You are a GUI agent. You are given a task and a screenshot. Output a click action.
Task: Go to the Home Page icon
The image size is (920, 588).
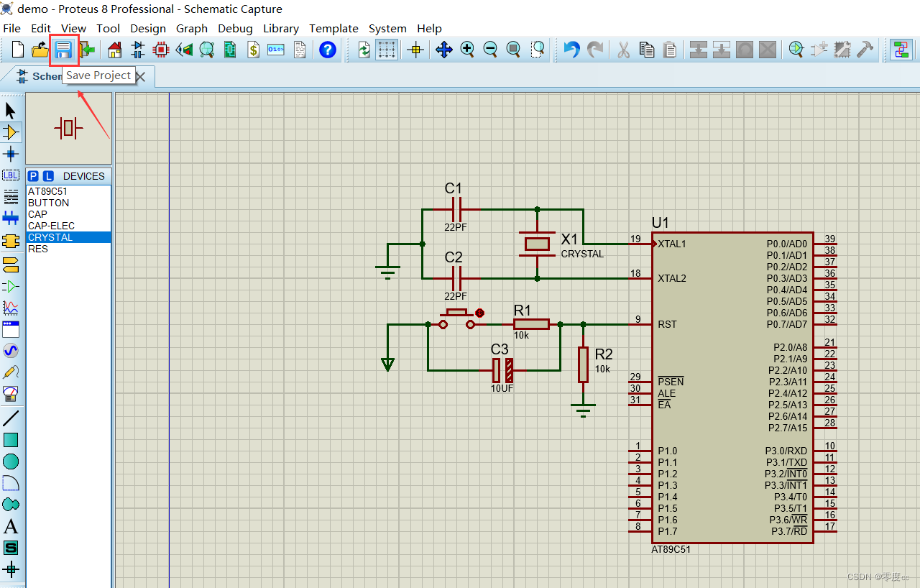click(115, 50)
